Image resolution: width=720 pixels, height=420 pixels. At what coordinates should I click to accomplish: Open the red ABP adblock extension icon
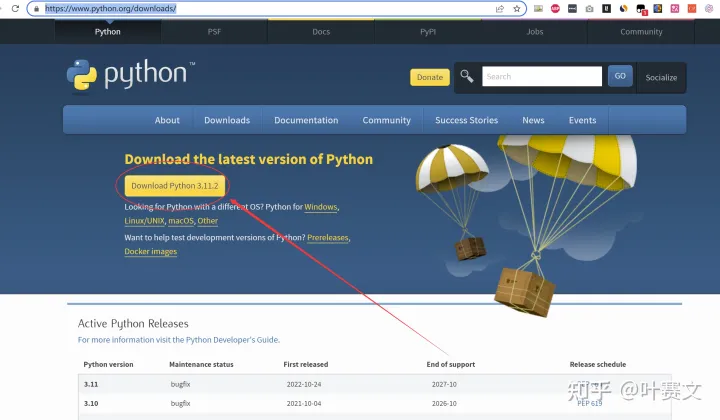pyautogui.click(x=555, y=8)
